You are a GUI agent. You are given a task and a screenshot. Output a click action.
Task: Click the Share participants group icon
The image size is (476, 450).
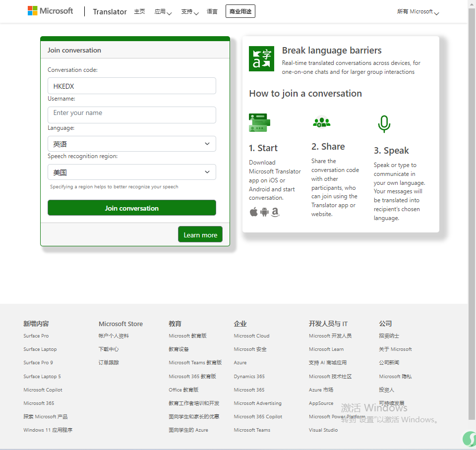[x=321, y=122]
